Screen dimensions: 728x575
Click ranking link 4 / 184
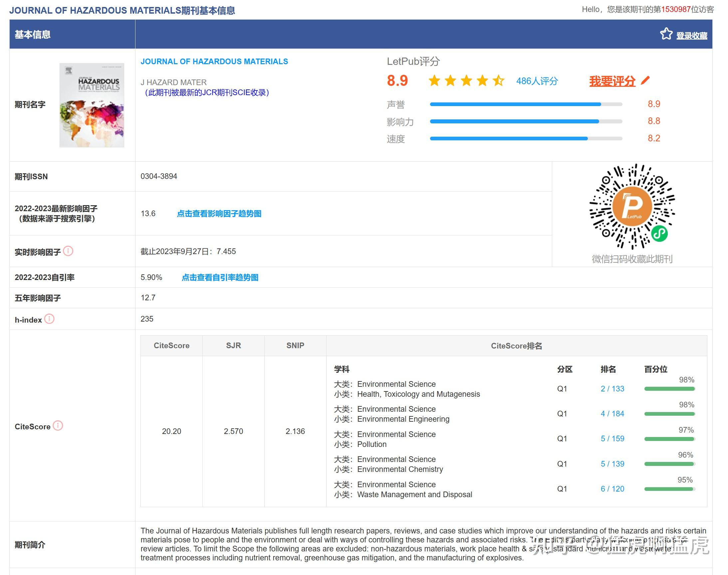coord(612,413)
